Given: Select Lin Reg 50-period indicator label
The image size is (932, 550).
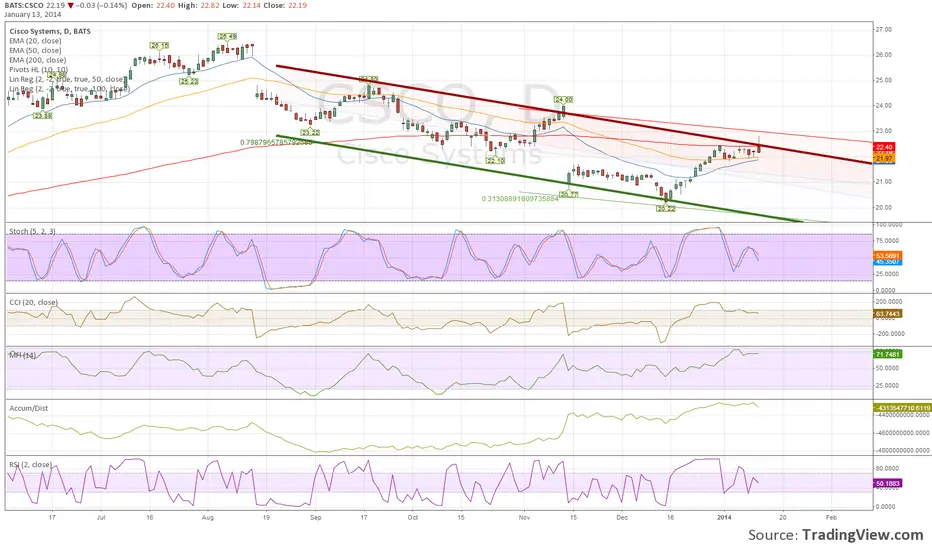Looking at the screenshot, I should 67,78.
